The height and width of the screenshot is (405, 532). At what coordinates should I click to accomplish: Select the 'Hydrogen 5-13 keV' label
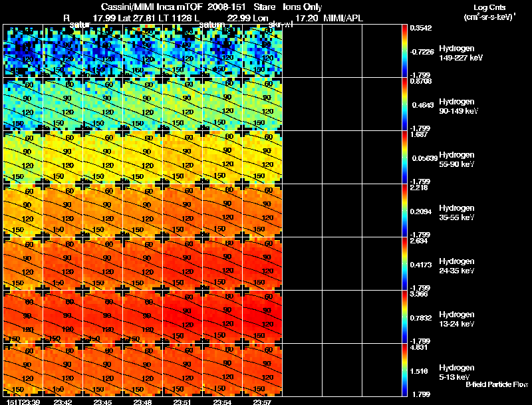coord(457,372)
